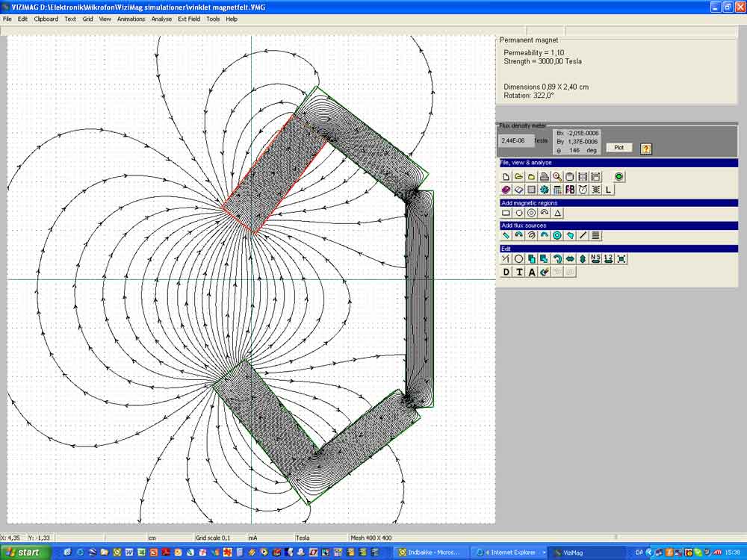The image size is (747, 560).
Task: Click the NS pole swap icon
Action: (595, 258)
